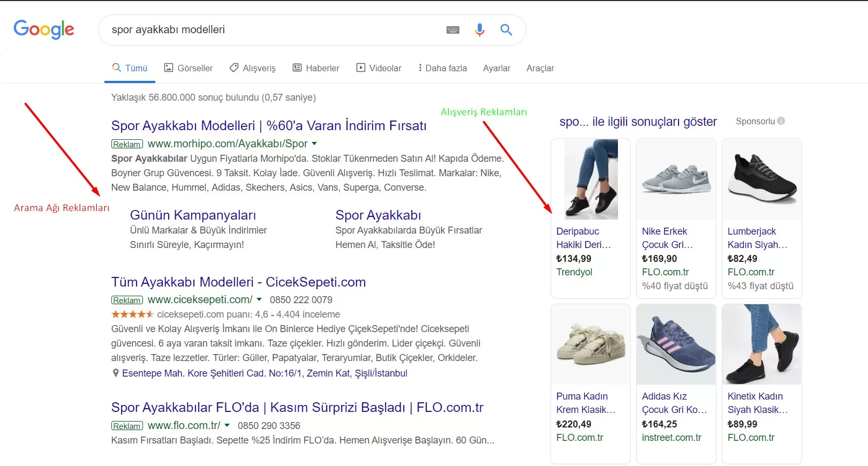This screenshot has width=868, height=466.
Task: Switch to the Alışveriş tab
Action: [x=252, y=68]
